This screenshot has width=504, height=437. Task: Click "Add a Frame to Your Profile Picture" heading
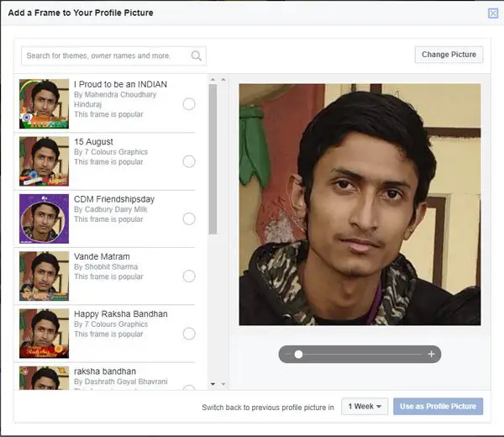[x=81, y=13]
